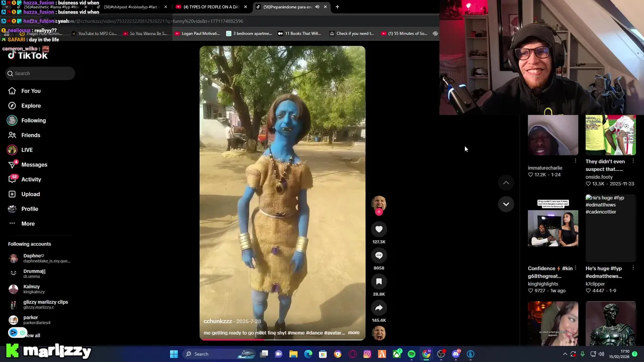Open 'Check if you need t...' bookmark

[352, 34]
